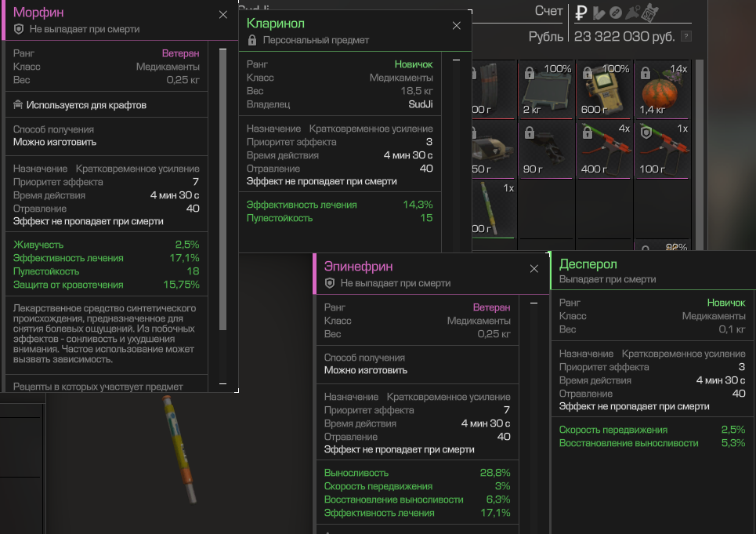Screen dimensions: 756x534
Task: Expand 'Рецепты в которых участвует предмет' section
Action: tap(98, 387)
